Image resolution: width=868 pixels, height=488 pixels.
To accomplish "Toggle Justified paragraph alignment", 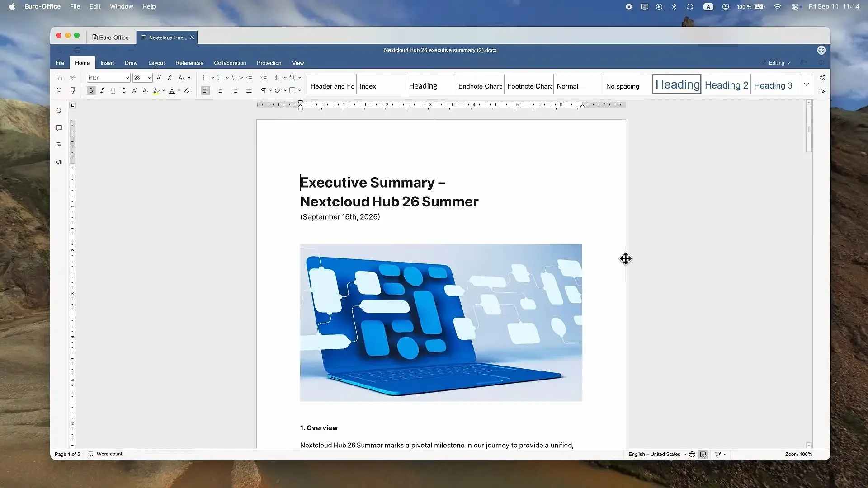I will (249, 90).
